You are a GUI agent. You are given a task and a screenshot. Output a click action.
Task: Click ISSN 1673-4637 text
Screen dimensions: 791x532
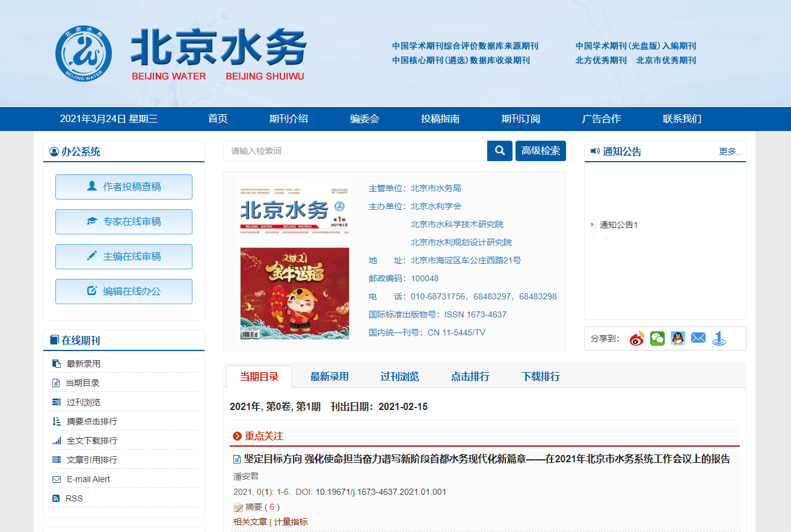(x=476, y=314)
